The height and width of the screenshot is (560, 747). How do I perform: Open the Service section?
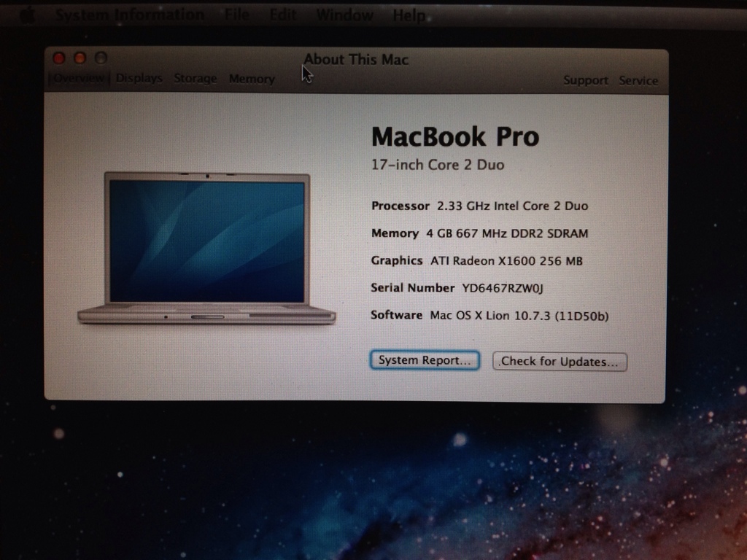click(x=638, y=80)
